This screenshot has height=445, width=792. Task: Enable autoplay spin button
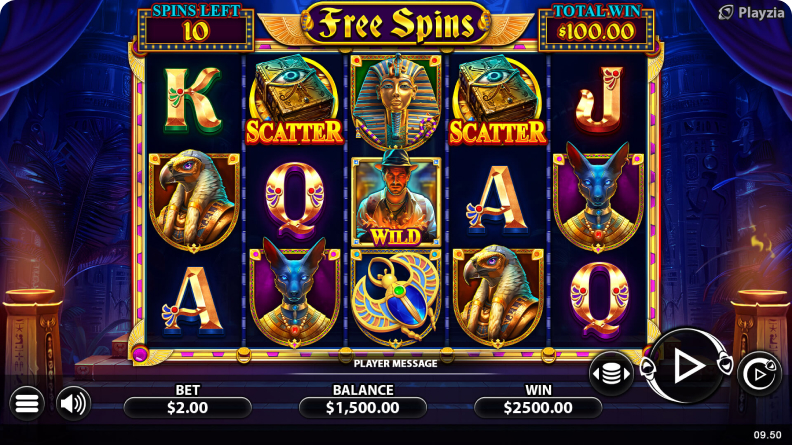(x=759, y=374)
